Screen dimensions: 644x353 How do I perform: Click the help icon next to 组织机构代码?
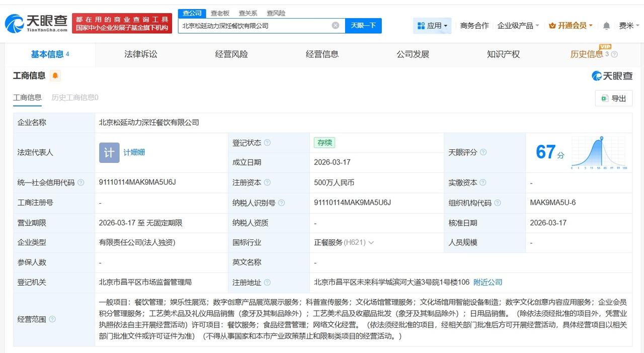497,203
